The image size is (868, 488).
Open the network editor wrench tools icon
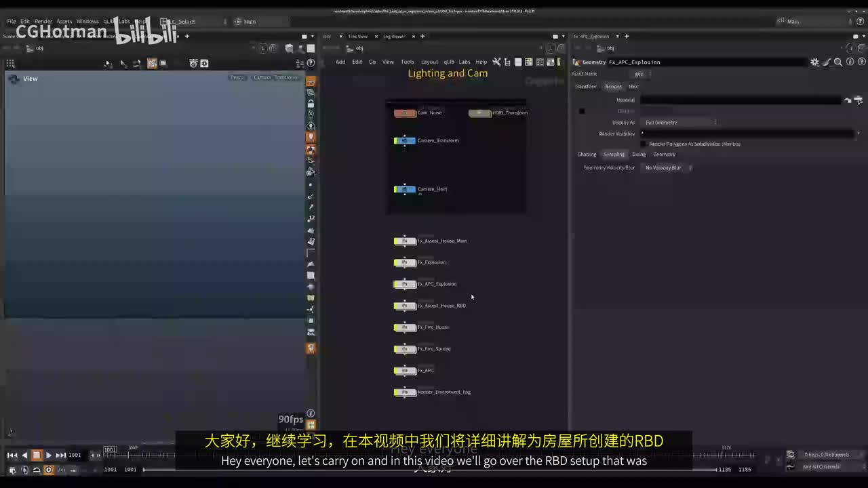point(496,62)
